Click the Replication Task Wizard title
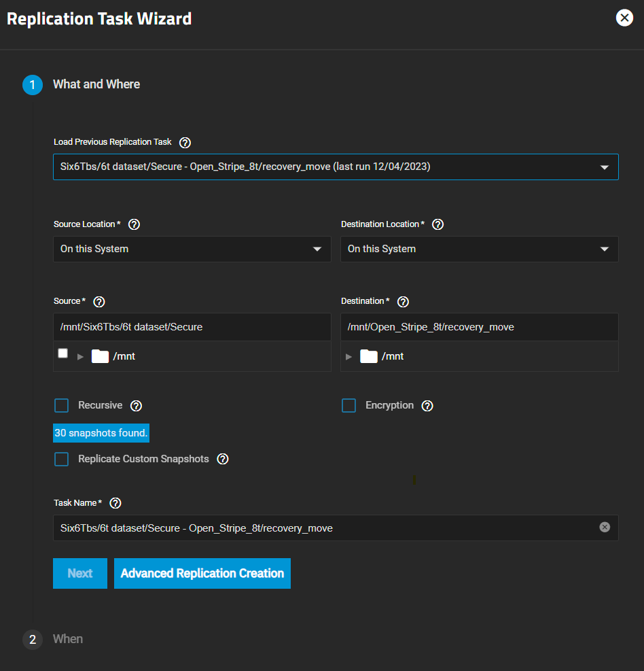This screenshot has height=671, width=644. (x=99, y=19)
